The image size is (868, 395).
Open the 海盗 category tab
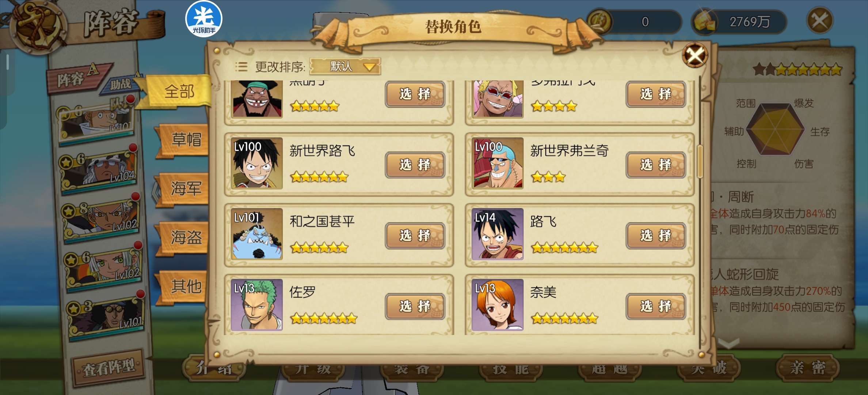[186, 238]
